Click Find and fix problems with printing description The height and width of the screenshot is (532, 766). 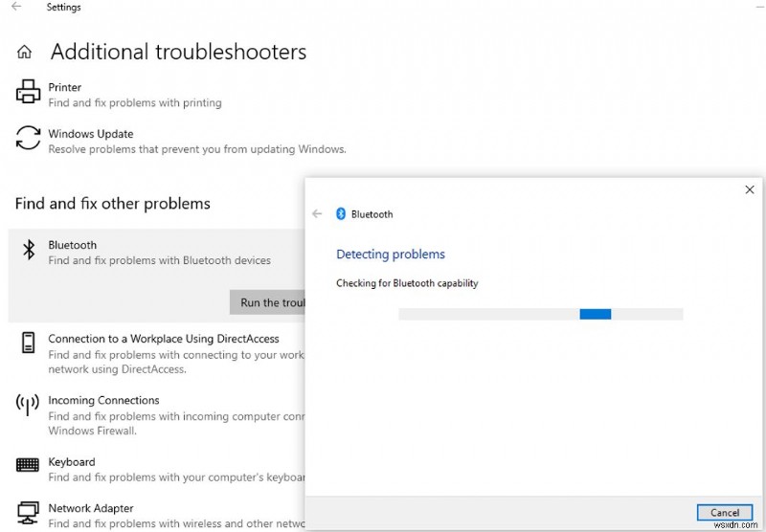coord(135,103)
